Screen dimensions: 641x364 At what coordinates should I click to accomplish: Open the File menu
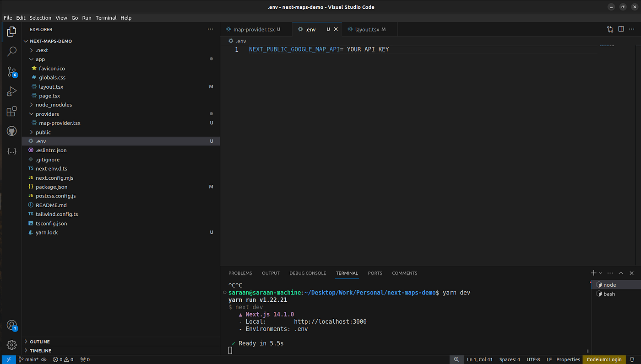tap(8, 18)
